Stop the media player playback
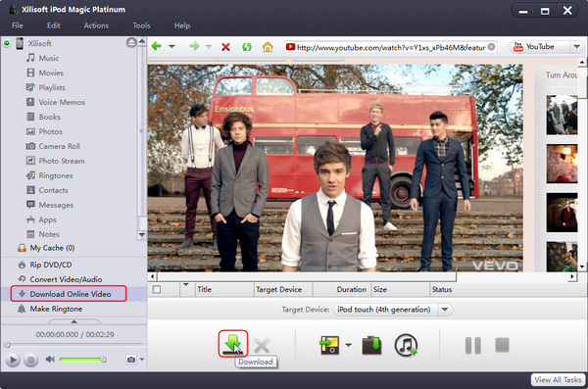This screenshot has height=389, width=588. tap(31, 361)
